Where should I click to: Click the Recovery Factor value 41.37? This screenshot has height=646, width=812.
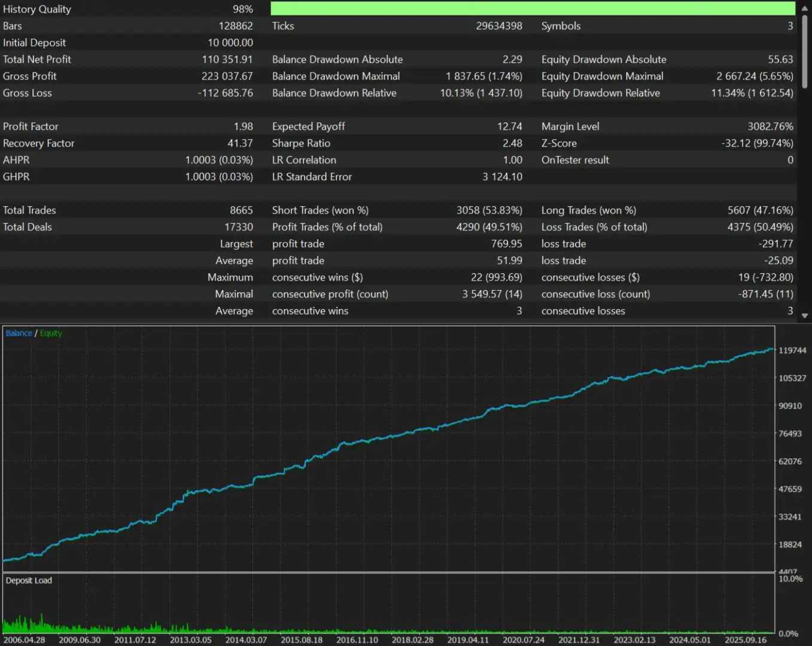point(240,143)
